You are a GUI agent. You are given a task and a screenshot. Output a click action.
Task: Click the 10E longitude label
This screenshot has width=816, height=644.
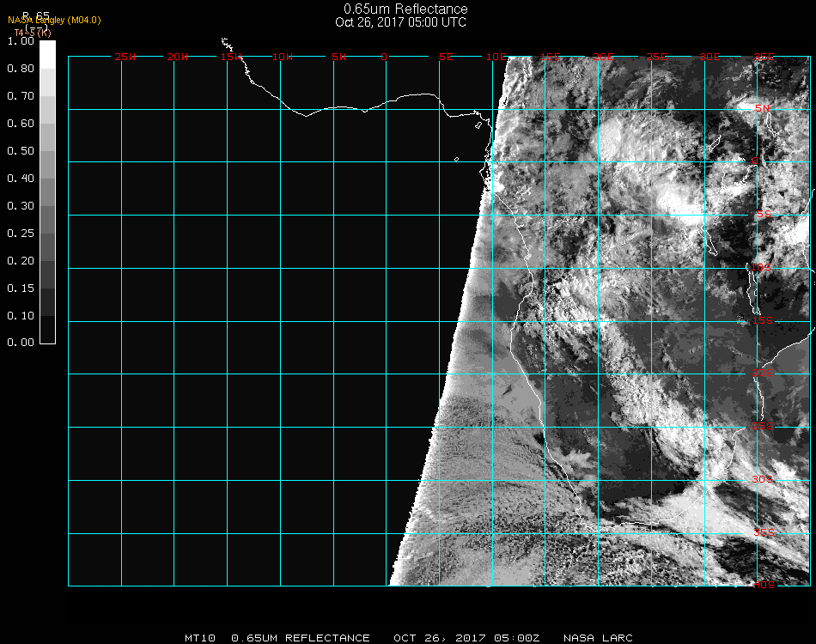click(496, 57)
